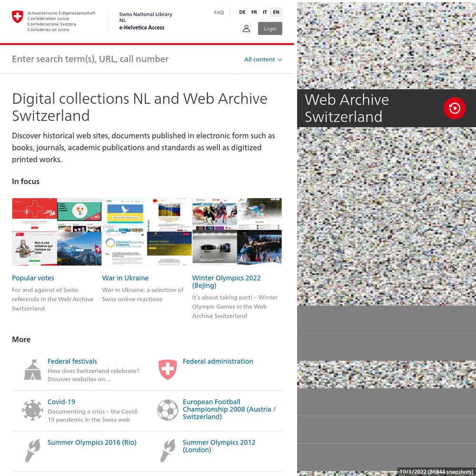Open the War in Ukraine link
Image resolution: width=476 pixels, height=476 pixels.
(125, 278)
